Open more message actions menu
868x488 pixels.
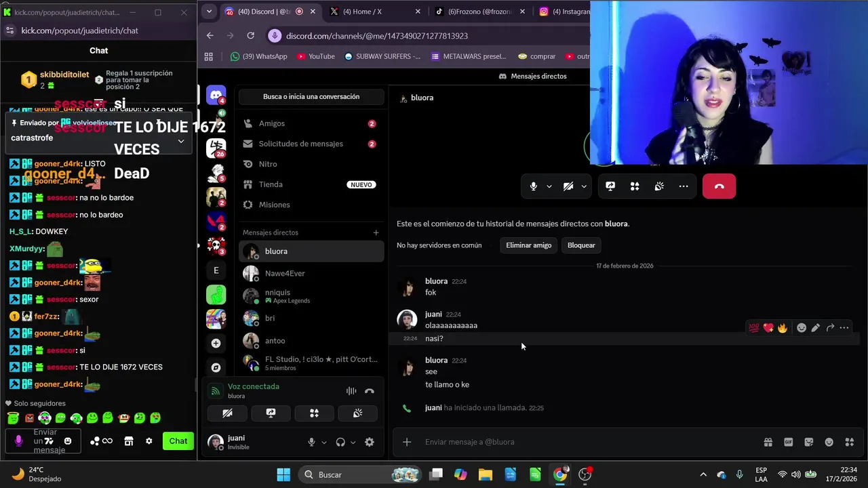[844, 328]
